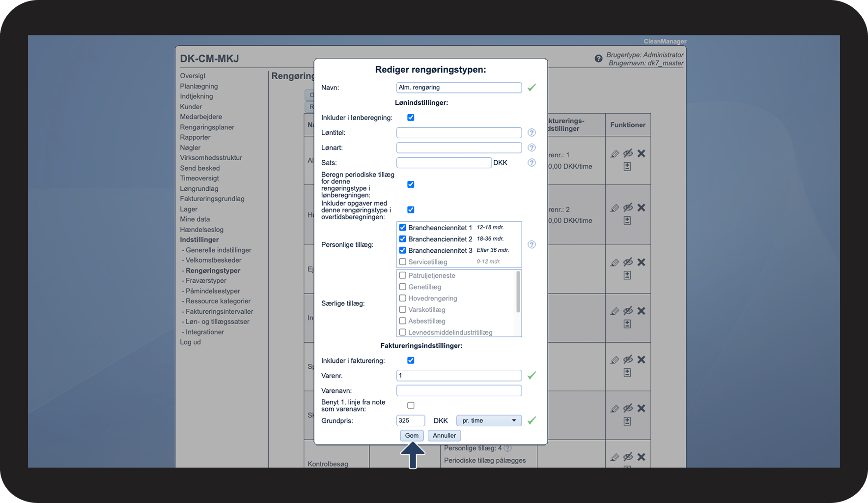Open help icon next to Lønart field
Image resolution: width=868 pixels, height=503 pixels.
(x=532, y=148)
